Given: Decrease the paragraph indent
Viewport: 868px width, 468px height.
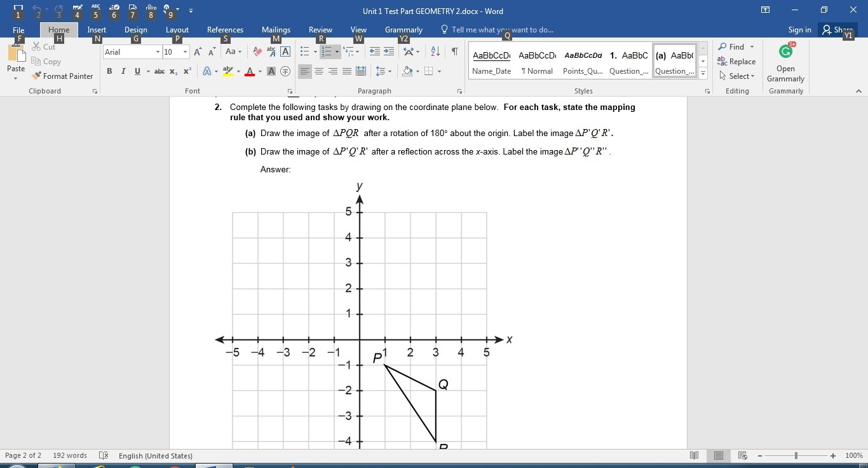Looking at the screenshot, I should point(375,52).
